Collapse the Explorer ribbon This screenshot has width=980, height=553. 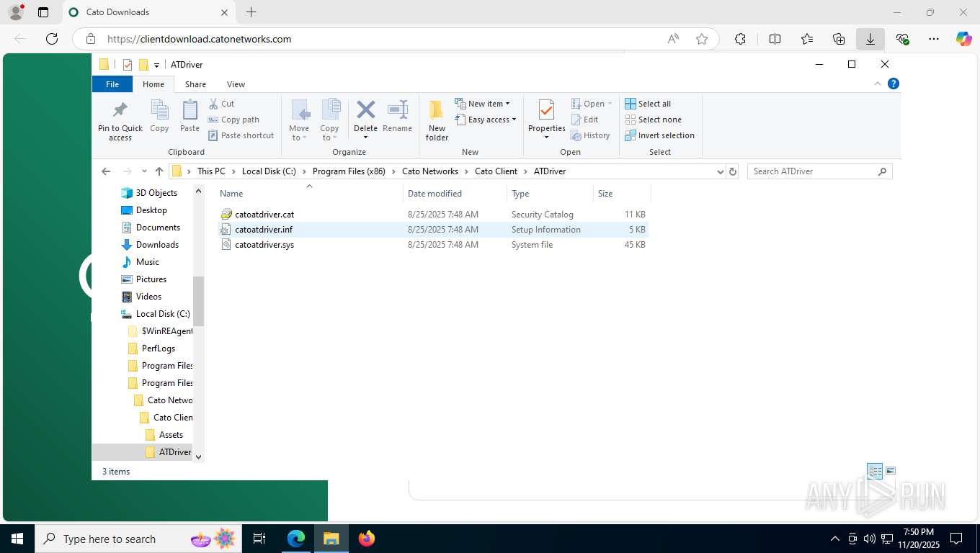pyautogui.click(x=878, y=84)
